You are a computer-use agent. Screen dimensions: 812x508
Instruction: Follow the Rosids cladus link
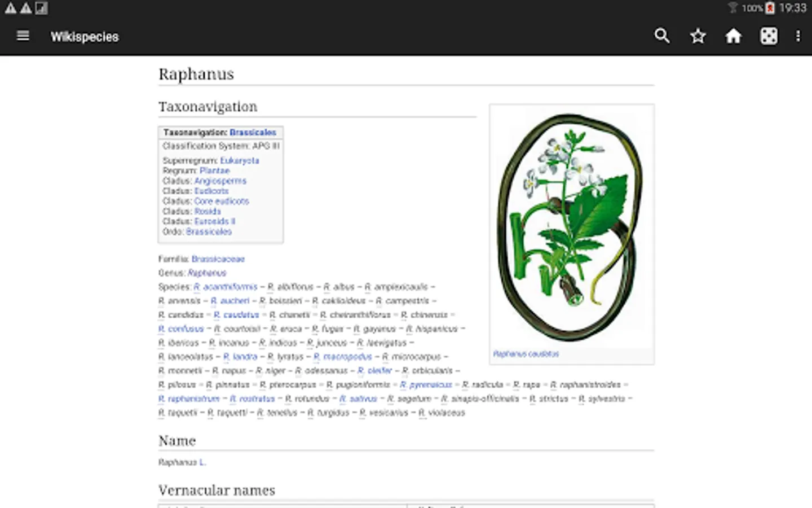coord(208,211)
